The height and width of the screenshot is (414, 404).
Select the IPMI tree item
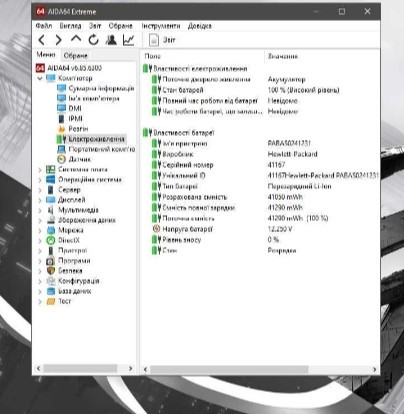[70, 118]
